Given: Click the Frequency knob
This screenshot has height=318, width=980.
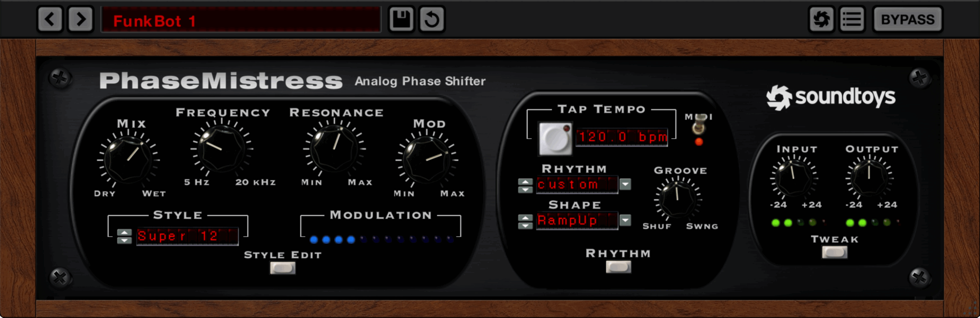Looking at the screenshot, I should [x=222, y=149].
